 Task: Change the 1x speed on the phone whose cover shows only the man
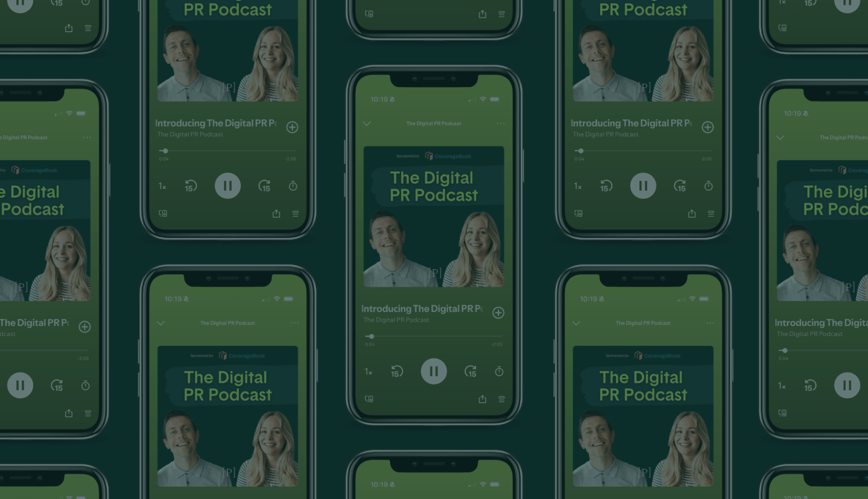click(x=782, y=386)
